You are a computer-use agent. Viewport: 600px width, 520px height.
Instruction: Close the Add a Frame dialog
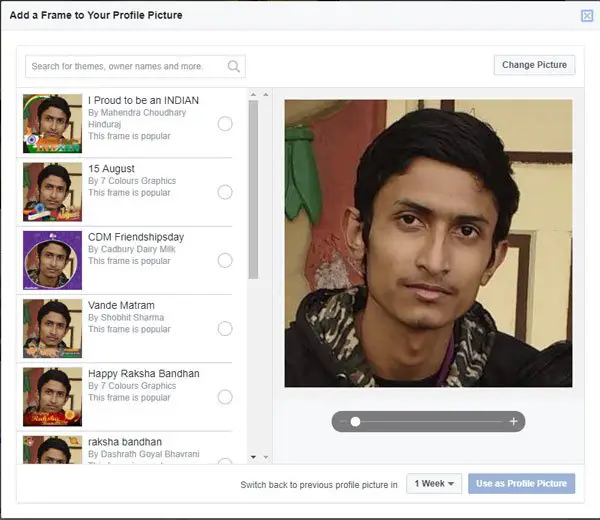click(587, 16)
